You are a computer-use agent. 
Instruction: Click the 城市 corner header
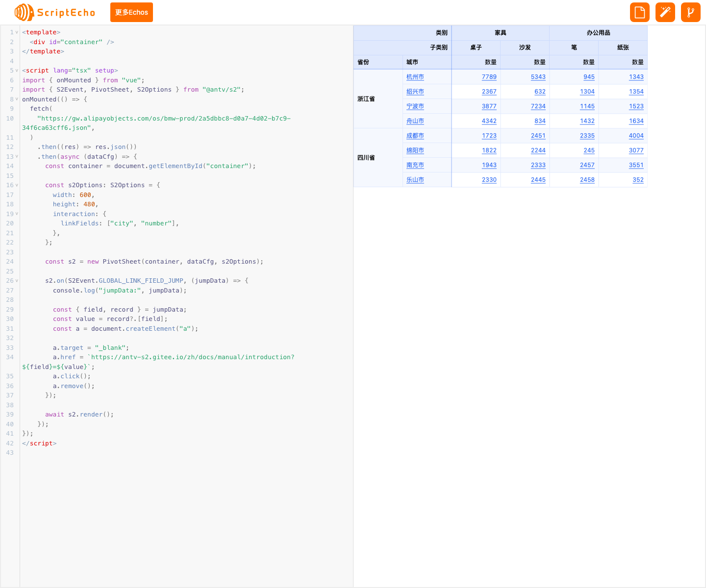pos(427,62)
